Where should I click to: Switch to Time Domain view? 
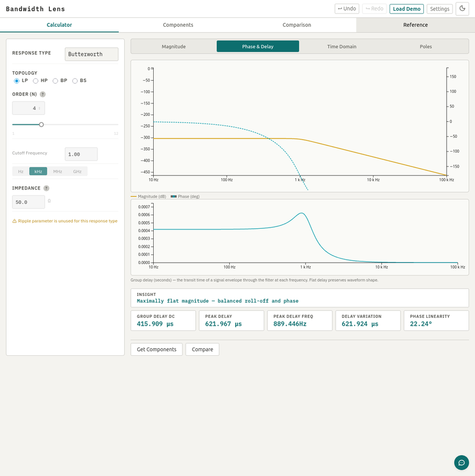(x=341, y=46)
